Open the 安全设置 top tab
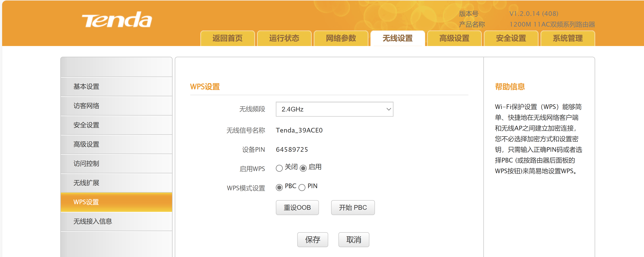 click(x=511, y=38)
